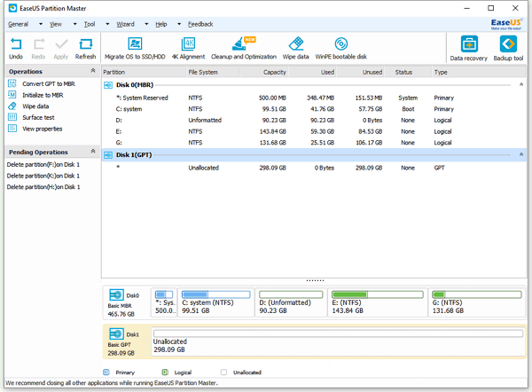The width and height of the screenshot is (532, 392).
Task: Click the Type column header
Action: pyautogui.click(x=479, y=72)
